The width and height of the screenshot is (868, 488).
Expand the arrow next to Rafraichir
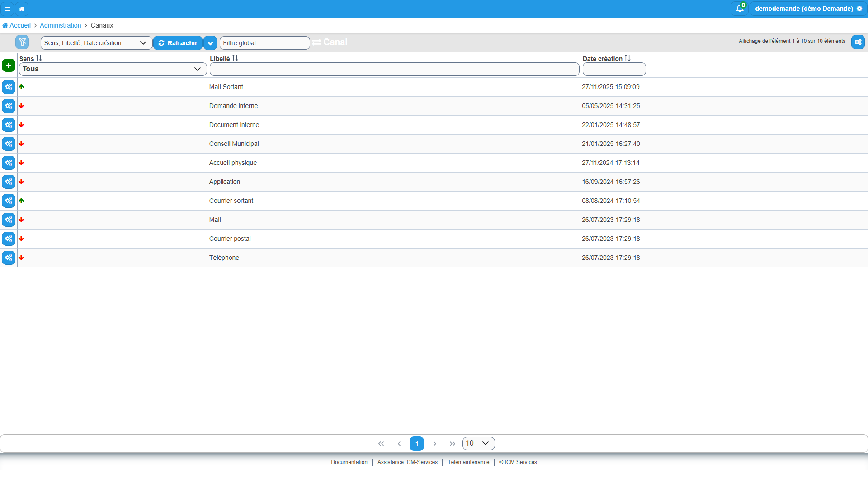click(210, 43)
